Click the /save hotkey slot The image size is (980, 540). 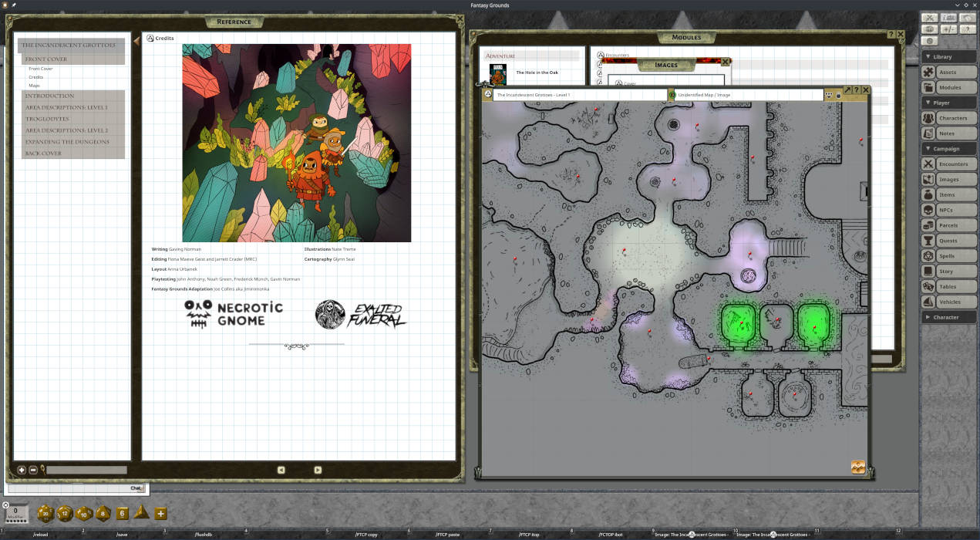(x=123, y=535)
